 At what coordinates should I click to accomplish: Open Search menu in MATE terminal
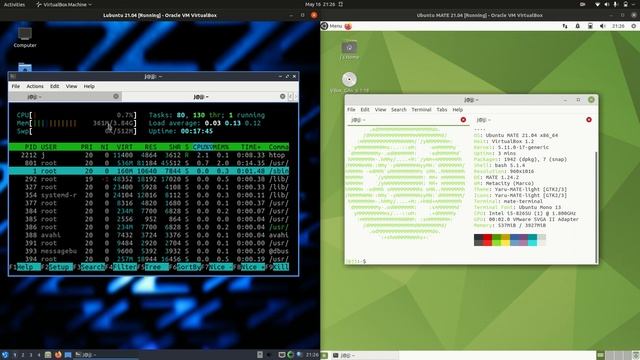(399, 110)
